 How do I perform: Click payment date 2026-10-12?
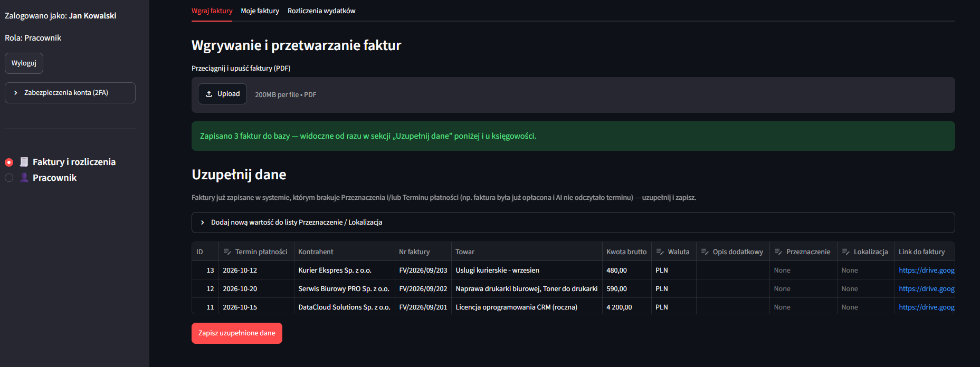click(x=240, y=270)
